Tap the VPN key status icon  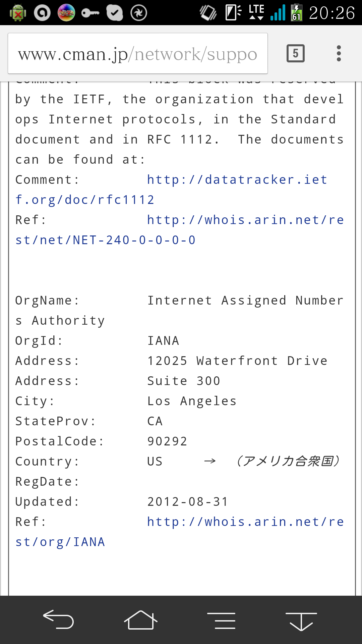tap(90, 13)
